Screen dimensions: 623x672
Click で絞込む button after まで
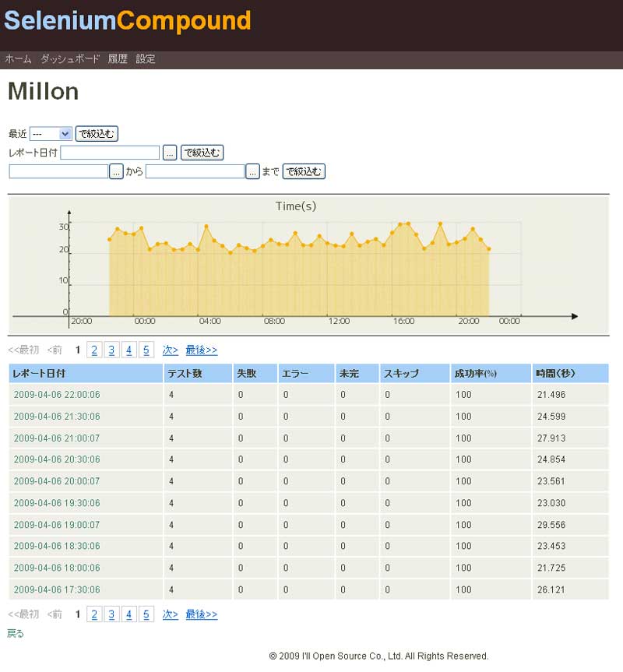(304, 171)
